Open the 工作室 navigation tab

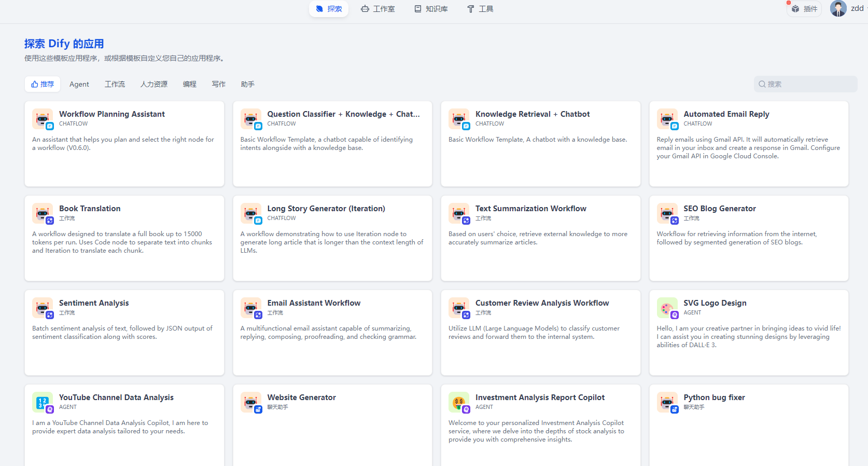click(378, 9)
